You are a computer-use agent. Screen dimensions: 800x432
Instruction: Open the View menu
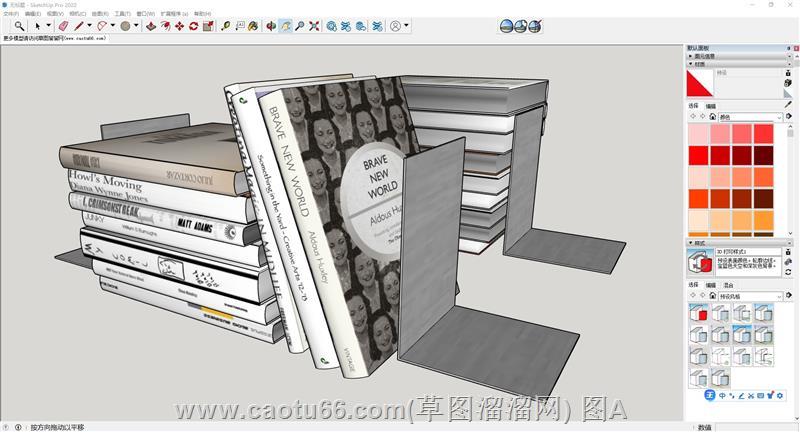[x=55, y=14]
